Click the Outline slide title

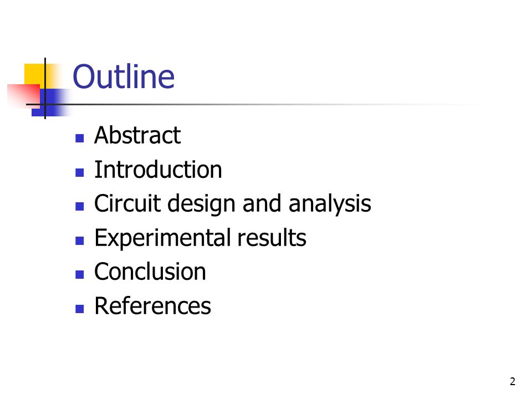tap(124, 76)
